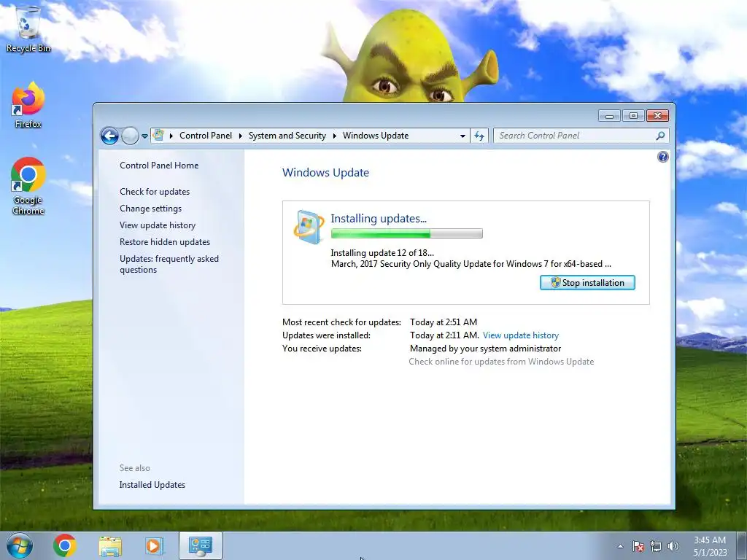Click 'Managed by your system administrator' text
The image size is (747, 560).
(x=485, y=349)
